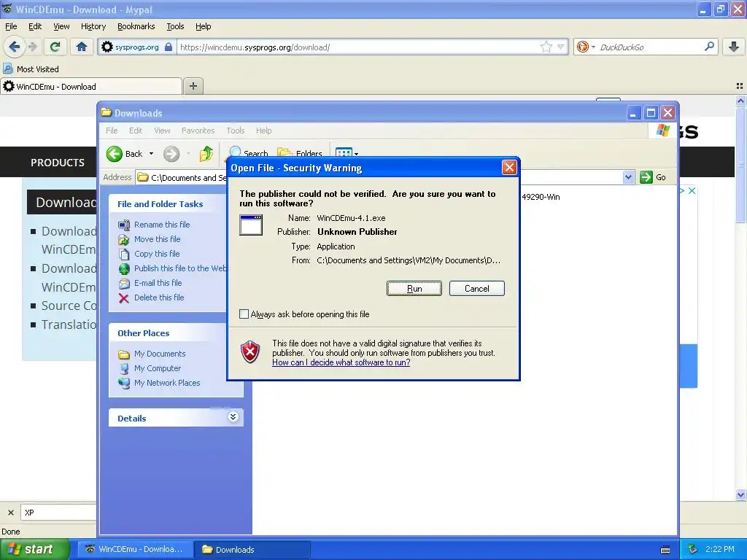Click the find bar text field containing XP
Image resolution: width=747 pixels, height=560 pixels.
(60, 513)
